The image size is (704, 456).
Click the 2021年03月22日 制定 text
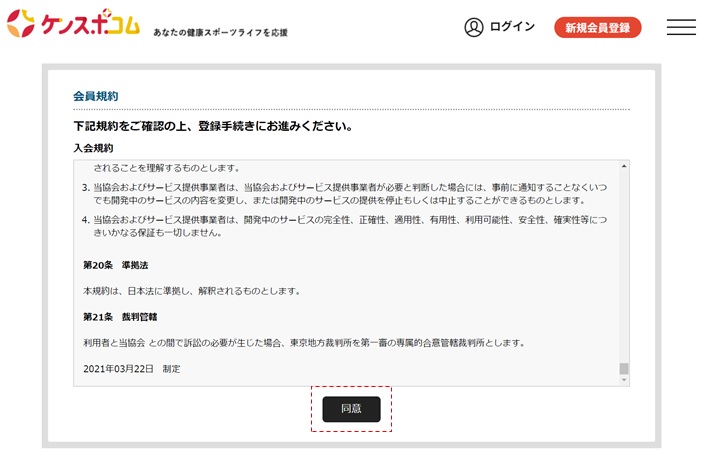[x=132, y=369]
